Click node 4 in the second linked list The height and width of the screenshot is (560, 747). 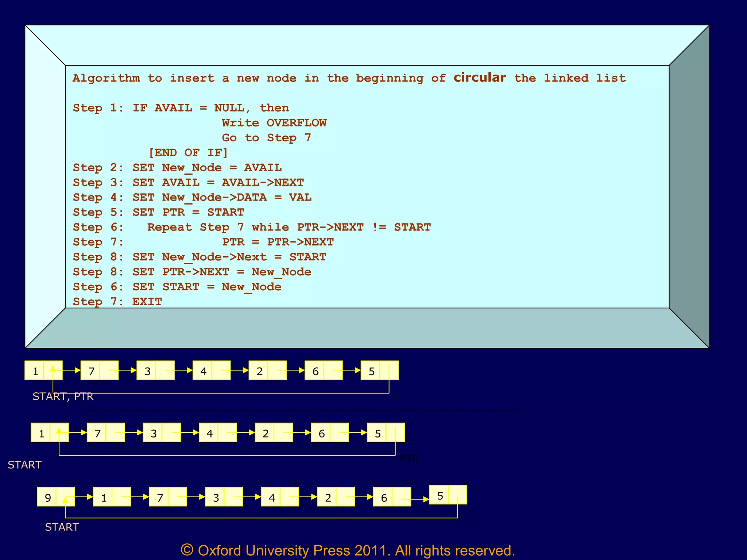pyautogui.click(x=209, y=433)
